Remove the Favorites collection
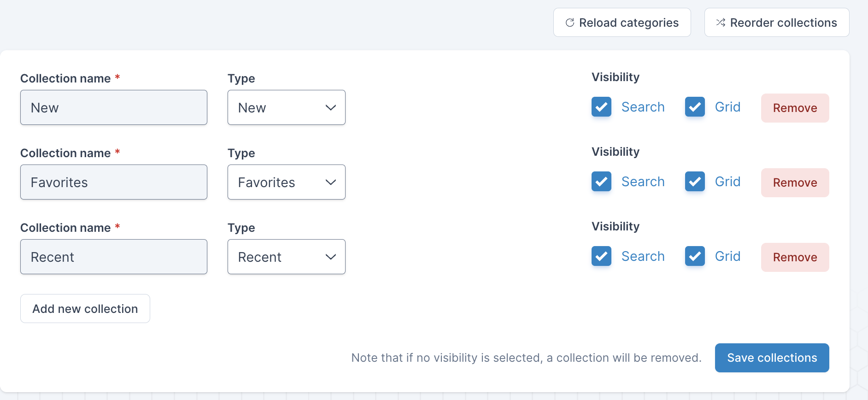 pos(795,182)
